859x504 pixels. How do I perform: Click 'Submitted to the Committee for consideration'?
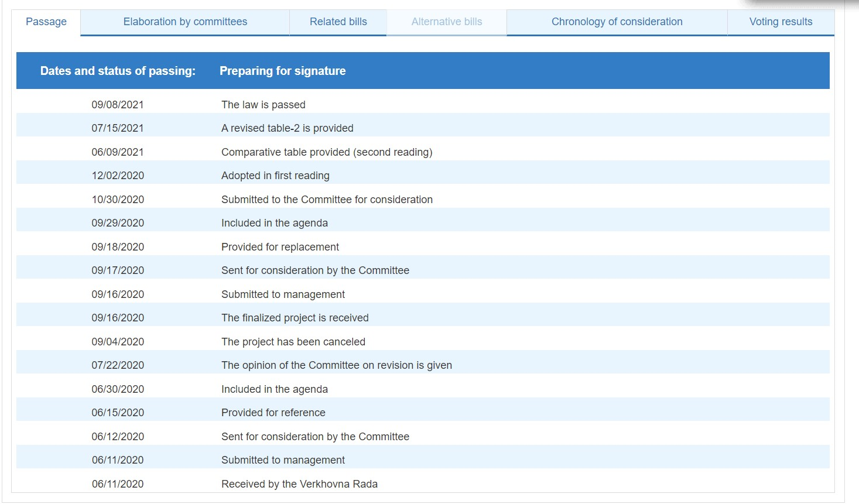pyautogui.click(x=327, y=200)
